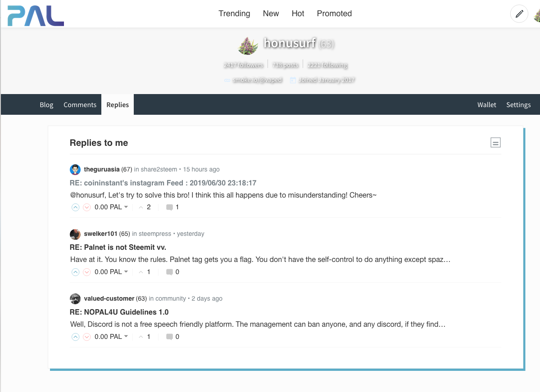Open the Wallet tab

coord(486,104)
